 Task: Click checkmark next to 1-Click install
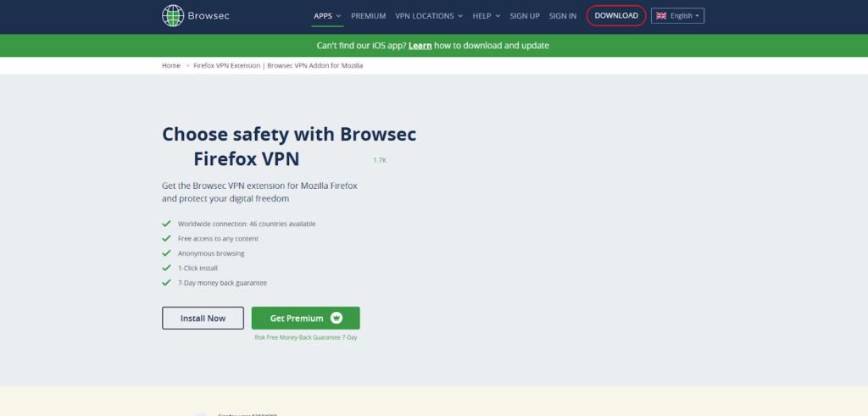[166, 268]
